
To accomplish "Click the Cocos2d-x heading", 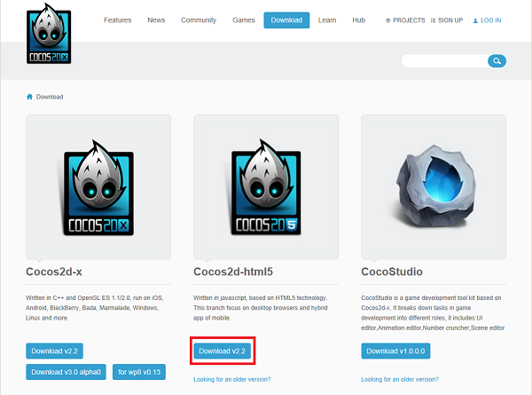I will click(x=54, y=272).
